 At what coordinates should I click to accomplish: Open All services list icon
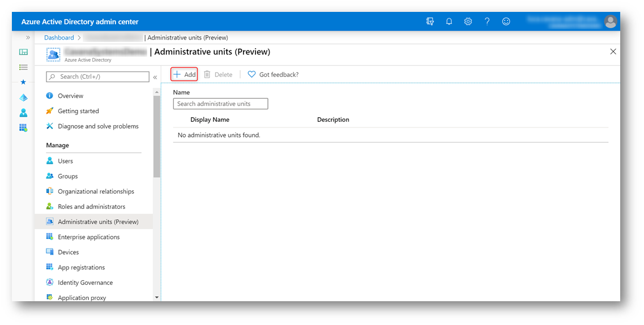23,67
